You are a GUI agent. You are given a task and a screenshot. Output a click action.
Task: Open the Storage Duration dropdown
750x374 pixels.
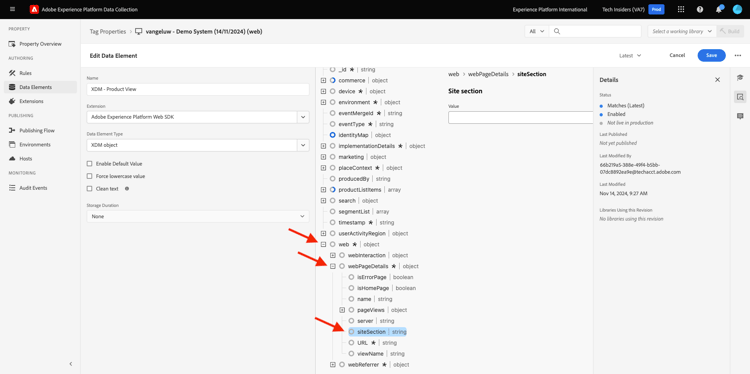198,216
